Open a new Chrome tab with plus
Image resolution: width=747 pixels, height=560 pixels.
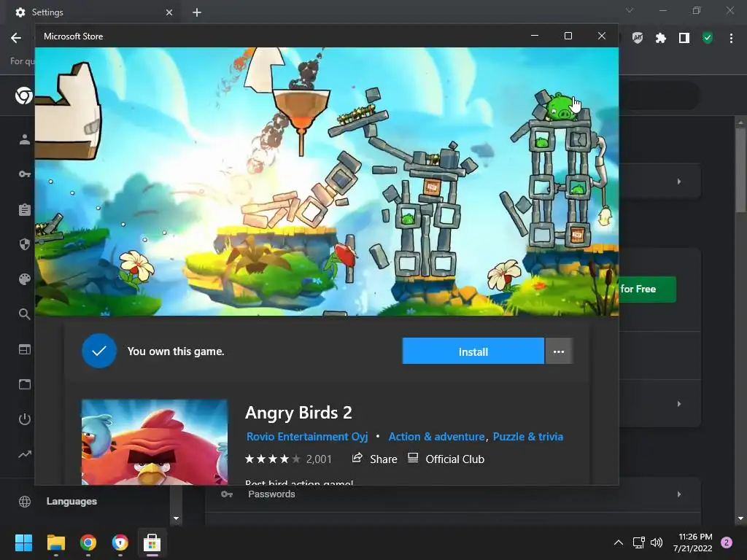pyautogui.click(x=197, y=12)
